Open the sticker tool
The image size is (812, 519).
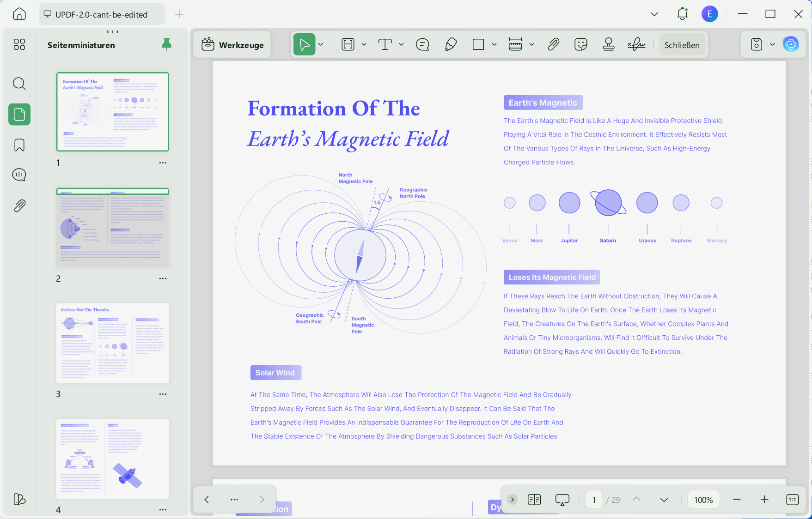click(580, 44)
